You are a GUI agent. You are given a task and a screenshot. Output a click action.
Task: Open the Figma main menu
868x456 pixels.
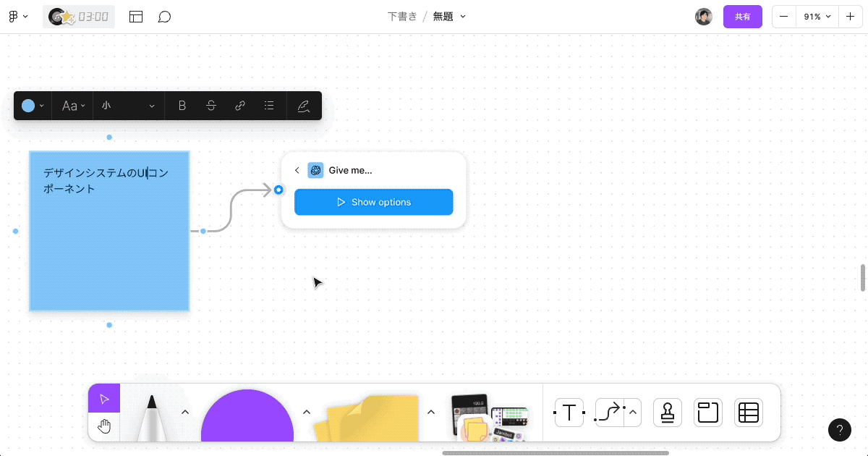click(18, 16)
